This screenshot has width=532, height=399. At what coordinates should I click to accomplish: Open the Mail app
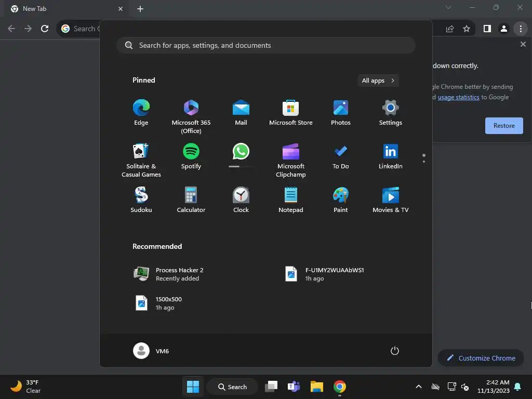(x=241, y=113)
